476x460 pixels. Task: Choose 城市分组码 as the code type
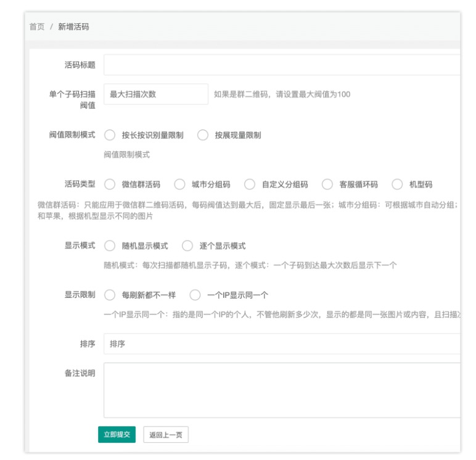pos(179,184)
